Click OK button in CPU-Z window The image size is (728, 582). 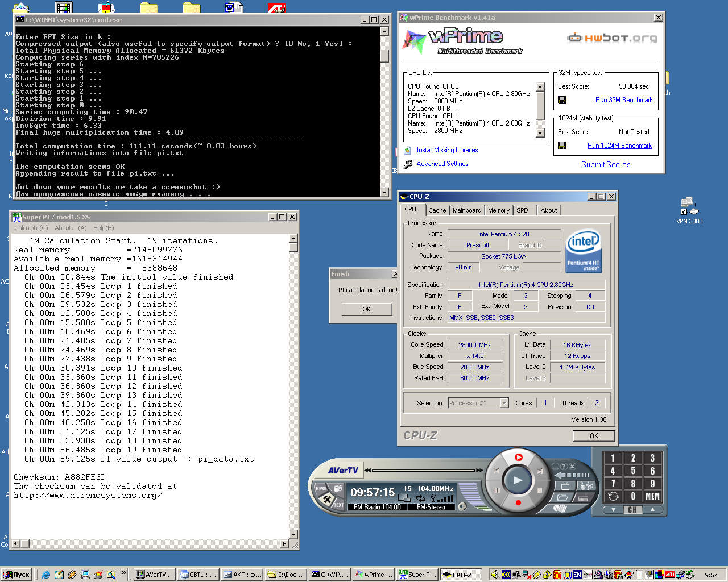coord(594,436)
